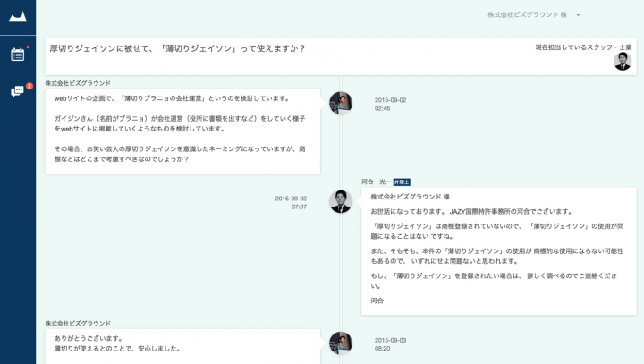Click the timestamp 2015-09-03 08:20
The image size is (644, 364).
[390, 344]
